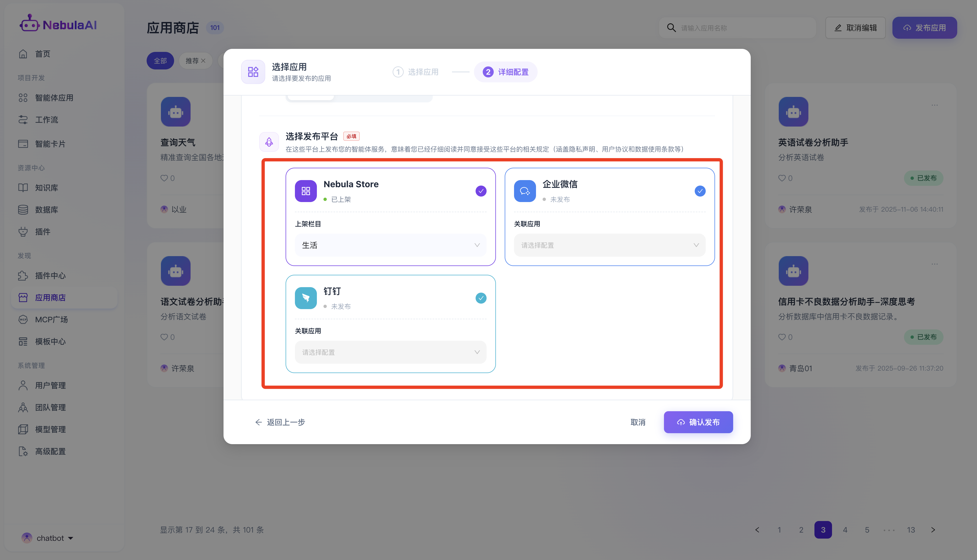Click the Nebula Store platform icon
Screen dimensions: 977x560
(306, 191)
